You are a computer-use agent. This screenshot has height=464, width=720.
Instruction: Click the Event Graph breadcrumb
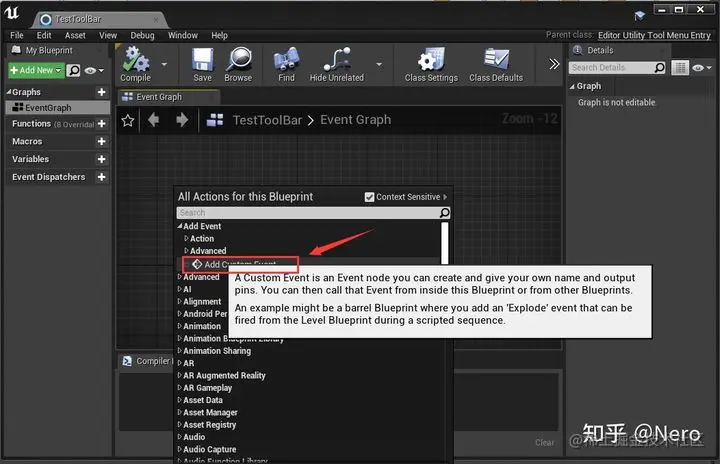[x=356, y=120]
